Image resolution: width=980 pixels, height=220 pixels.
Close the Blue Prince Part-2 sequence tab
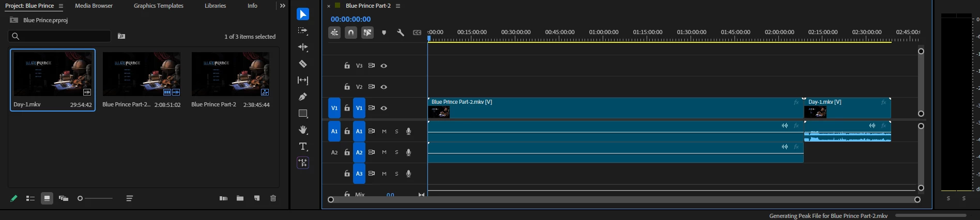[329, 6]
